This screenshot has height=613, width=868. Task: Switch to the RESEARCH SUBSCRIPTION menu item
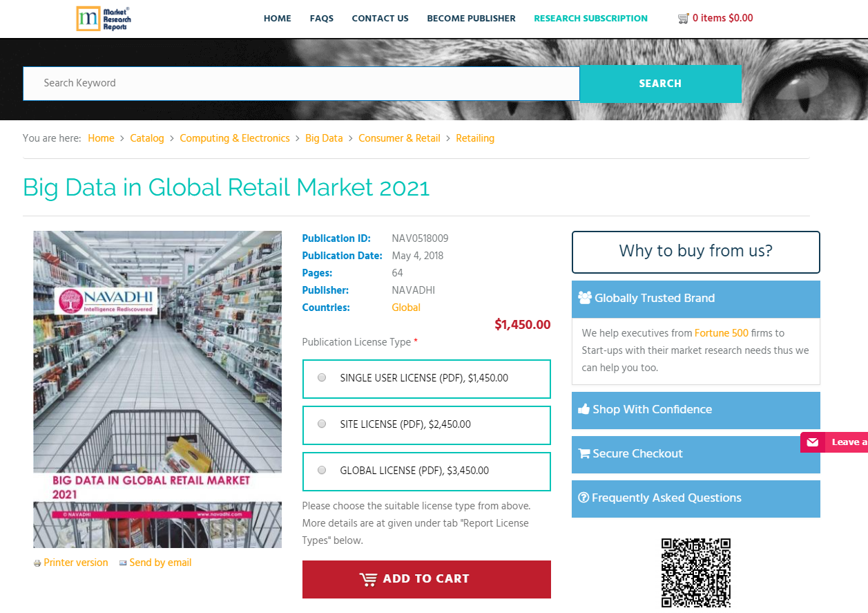pyautogui.click(x=590, y=19)
